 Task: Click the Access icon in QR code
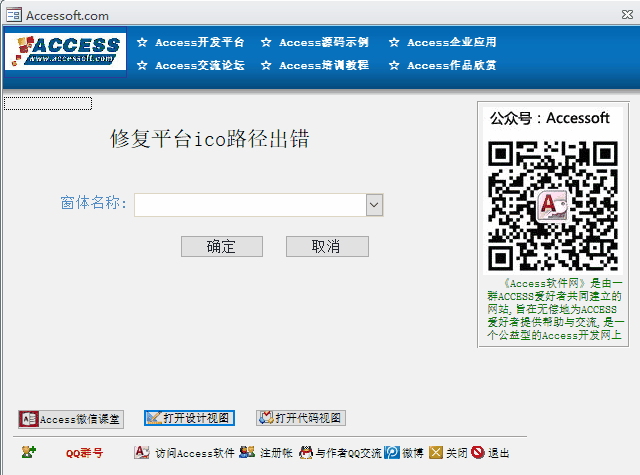pos(552,206)
